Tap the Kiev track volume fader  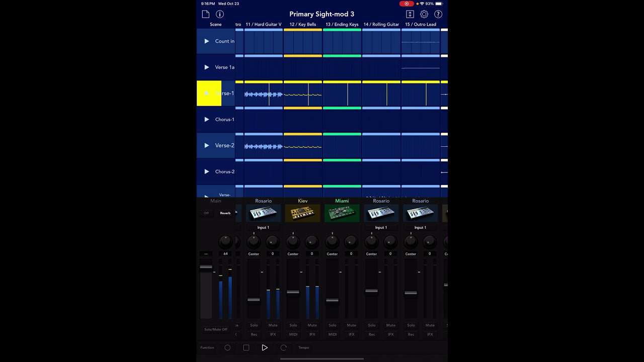pos(293,292)
